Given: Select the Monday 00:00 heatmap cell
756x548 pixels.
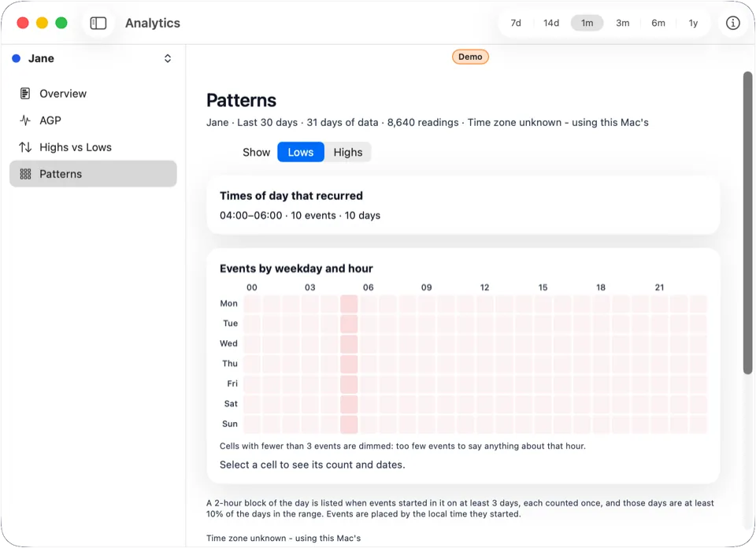Looking at the screenshot, I should pyautogui.click(x=252, y=304).
